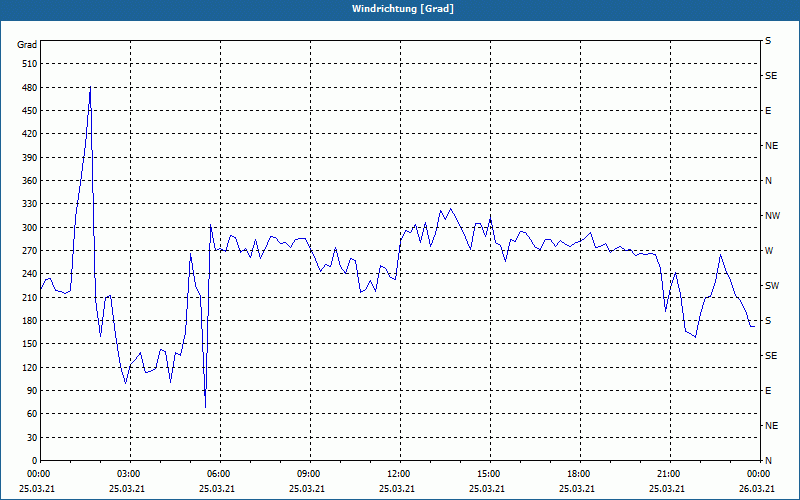Select the S compass label level with 180
This screenshot has height=500, width=800.
point(768,321)
